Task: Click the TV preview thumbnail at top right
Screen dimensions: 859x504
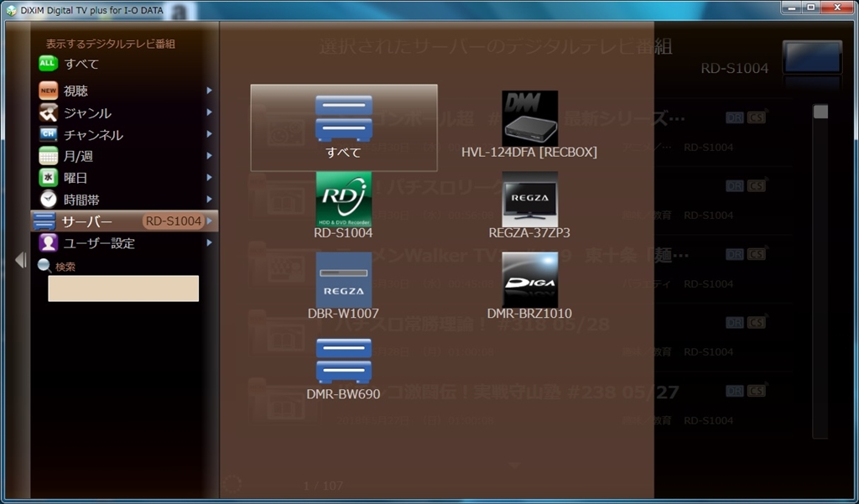Action: point(812,57)
